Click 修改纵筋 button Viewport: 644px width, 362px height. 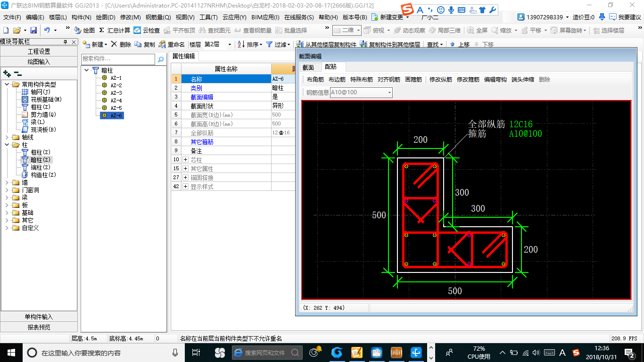[x=441, y=80]
